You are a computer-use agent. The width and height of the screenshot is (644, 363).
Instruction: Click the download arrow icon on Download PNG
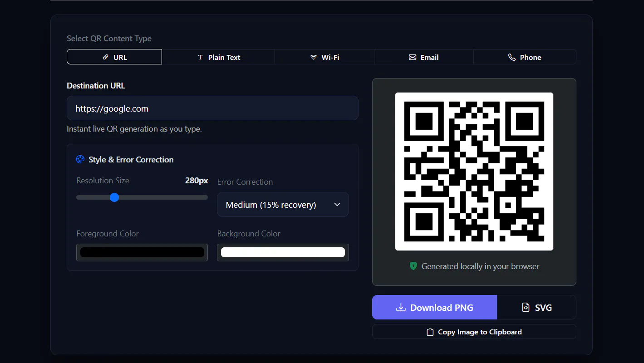[401, 308]
